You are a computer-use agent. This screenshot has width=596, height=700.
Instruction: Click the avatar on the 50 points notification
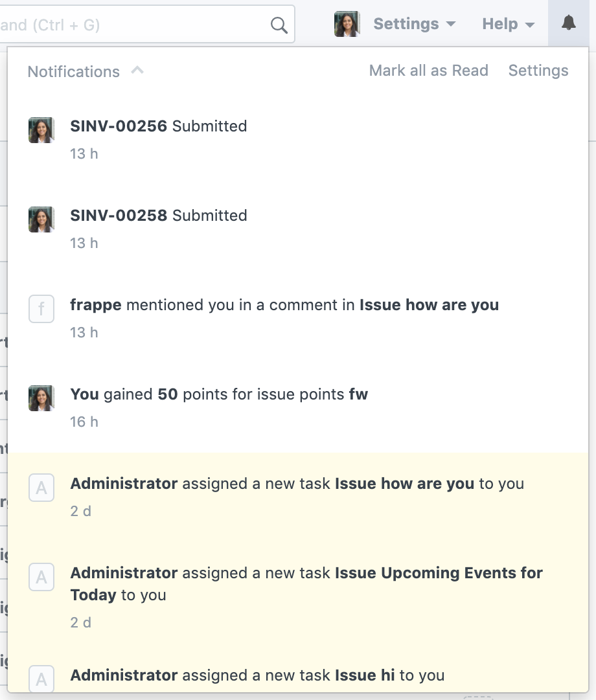(x=41, y=398)
